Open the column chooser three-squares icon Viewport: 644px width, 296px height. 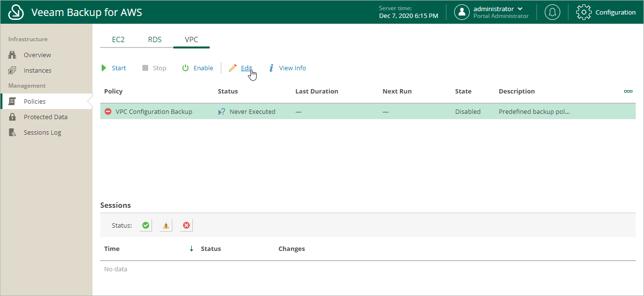(x=628, y=91)
